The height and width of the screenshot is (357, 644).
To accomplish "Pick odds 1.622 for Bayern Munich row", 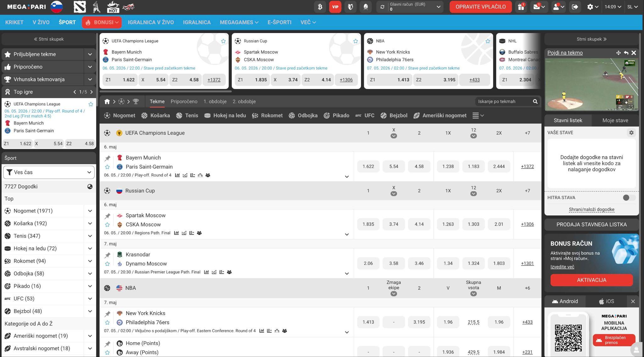I will (368, 166).
